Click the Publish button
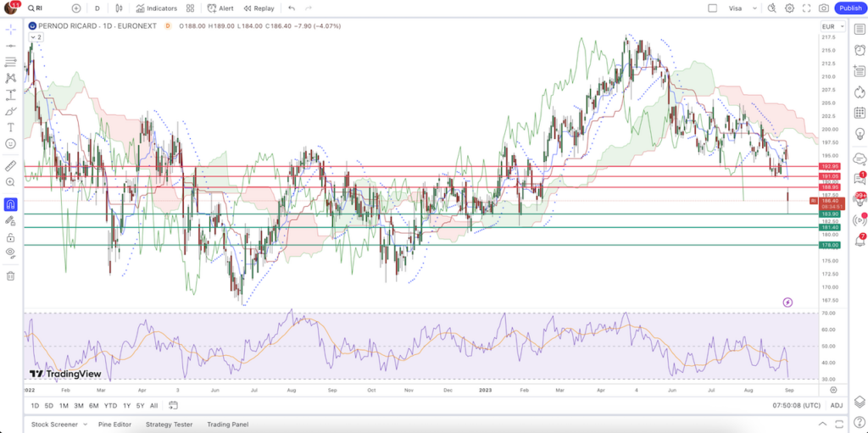This screenshot has height=433, width=868. click(x=849, y=8)
